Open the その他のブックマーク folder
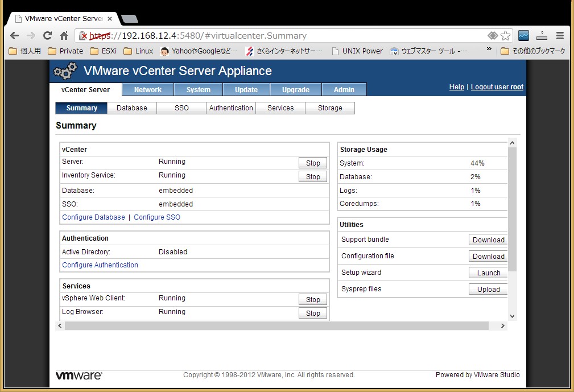The image size is (574, 392). 532,51
